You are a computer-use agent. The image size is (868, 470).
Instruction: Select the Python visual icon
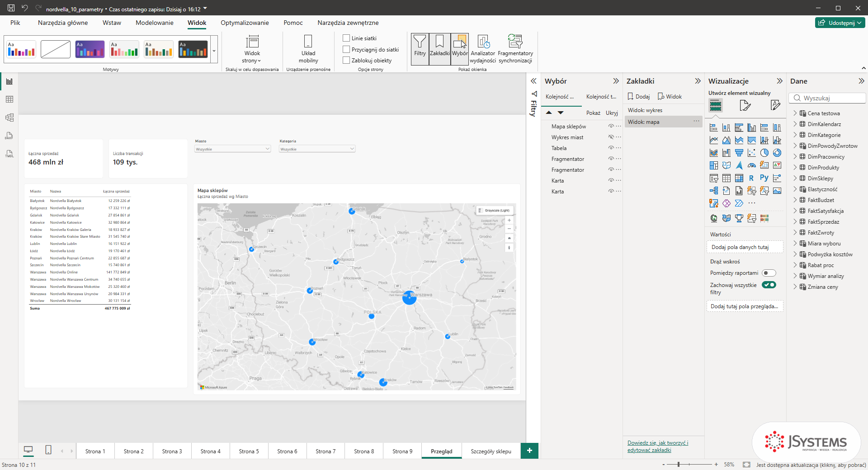coord(764,178)
